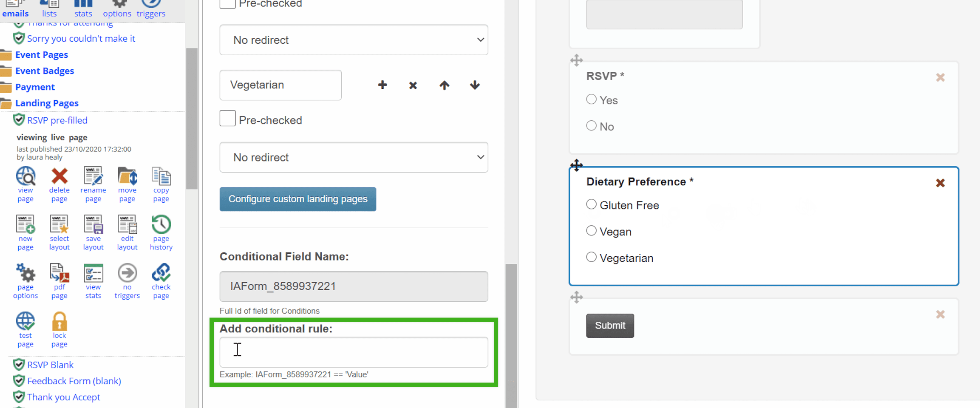Viewport: 980px width, 408px height.
Task: Open the page history icon
Action: coord(161,224)
